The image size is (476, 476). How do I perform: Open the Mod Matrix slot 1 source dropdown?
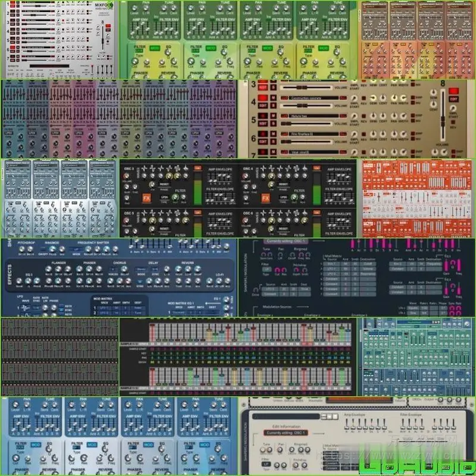pos(105,306)
